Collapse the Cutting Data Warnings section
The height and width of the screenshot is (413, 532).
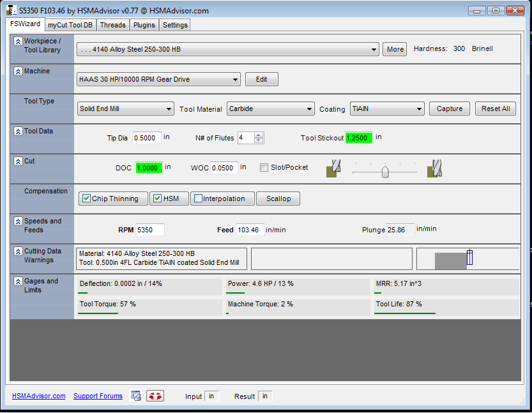tap(18, 252)
